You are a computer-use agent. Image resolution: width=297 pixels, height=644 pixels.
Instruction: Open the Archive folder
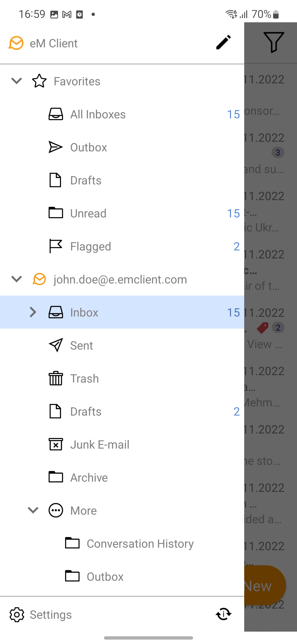(122, 477)
